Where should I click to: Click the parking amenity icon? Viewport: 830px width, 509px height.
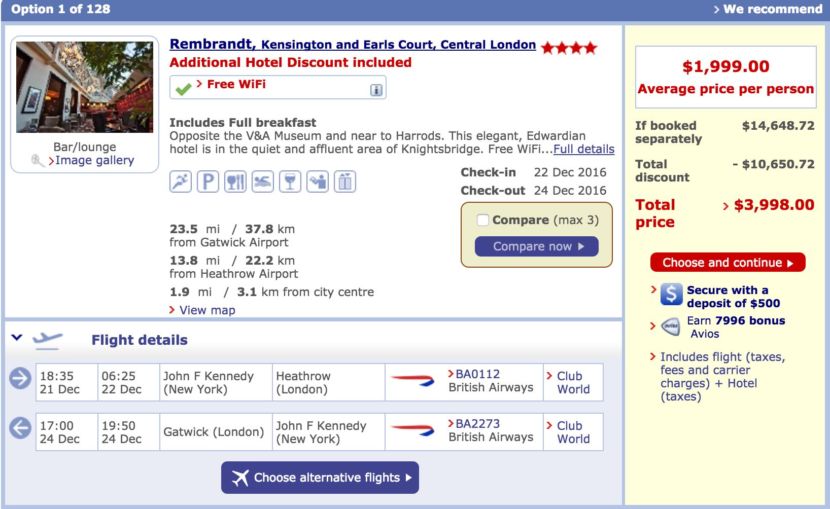coord(208,182)
